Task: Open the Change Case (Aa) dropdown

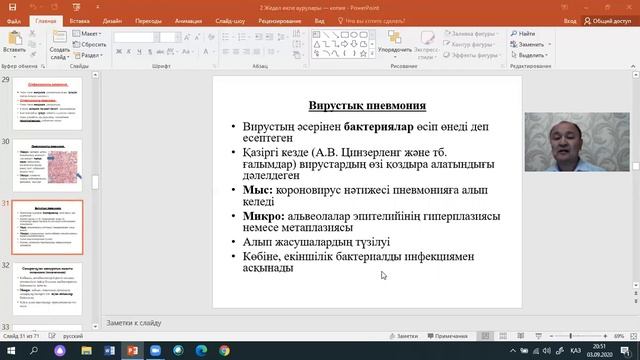Action: 187,51
